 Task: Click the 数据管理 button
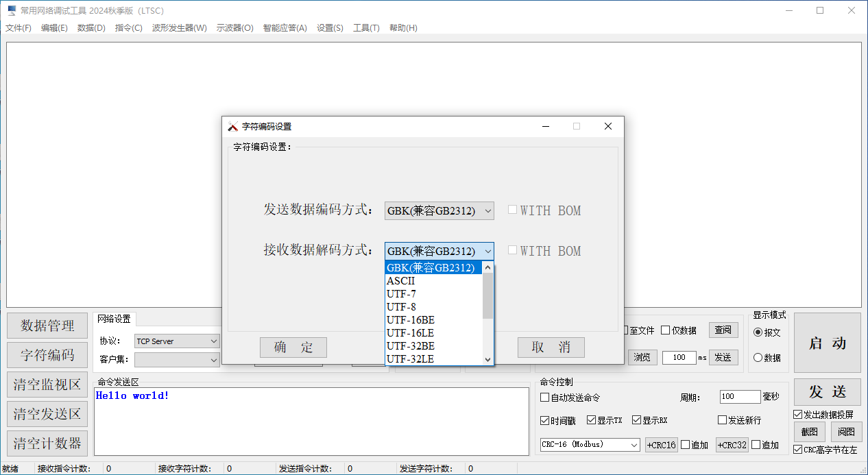coord(47,326)
